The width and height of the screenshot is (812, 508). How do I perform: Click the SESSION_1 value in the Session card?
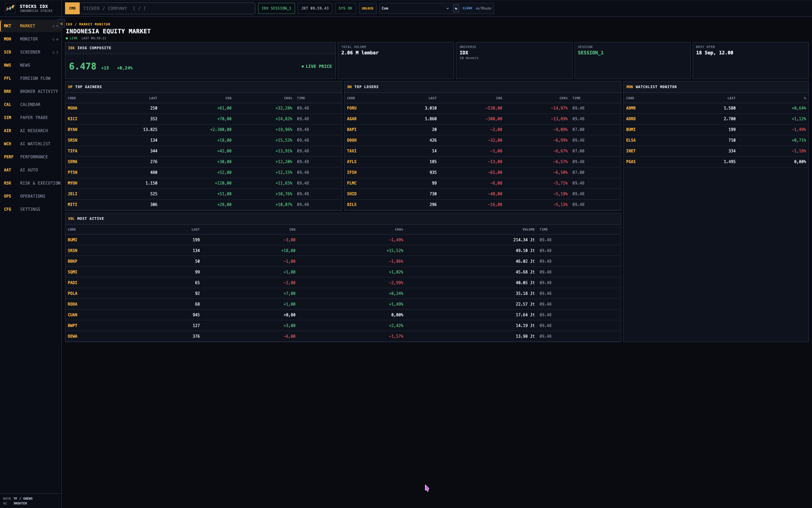coord(591,53)
